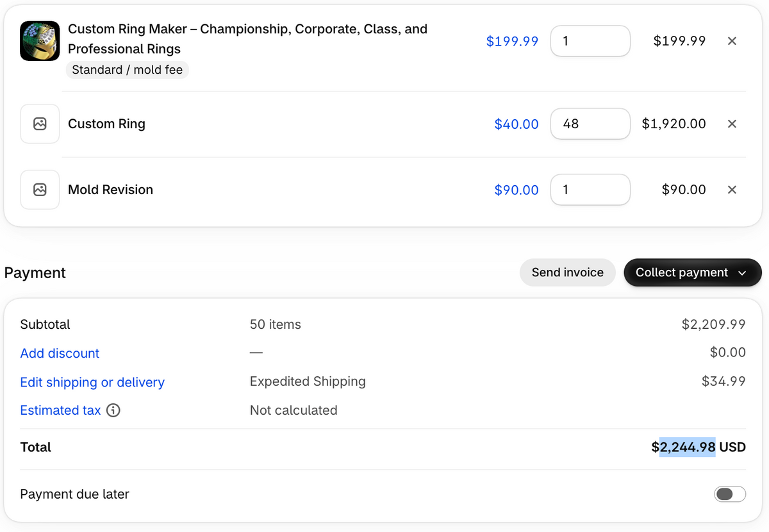This screenshot has height=532, width=769.
Task: Edit the $199.99 unit price
Action: pos(512,41)
